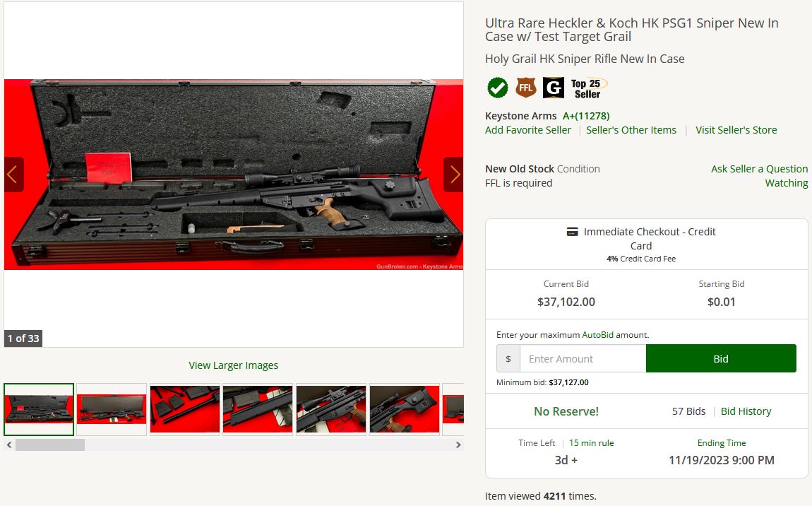Click the FFL shield badge icon
Viewport: 812px width, 506px height.
[525, 88]
